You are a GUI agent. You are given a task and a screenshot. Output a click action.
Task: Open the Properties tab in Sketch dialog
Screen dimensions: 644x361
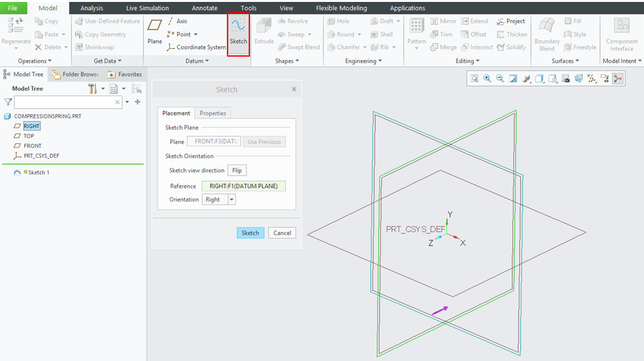click(x=213, y=113)
